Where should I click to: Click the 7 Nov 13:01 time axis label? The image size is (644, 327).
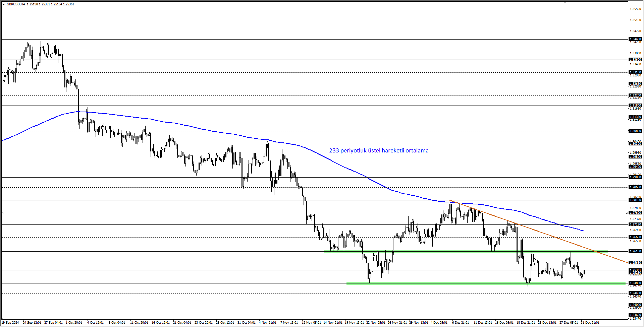click(289, 323)
